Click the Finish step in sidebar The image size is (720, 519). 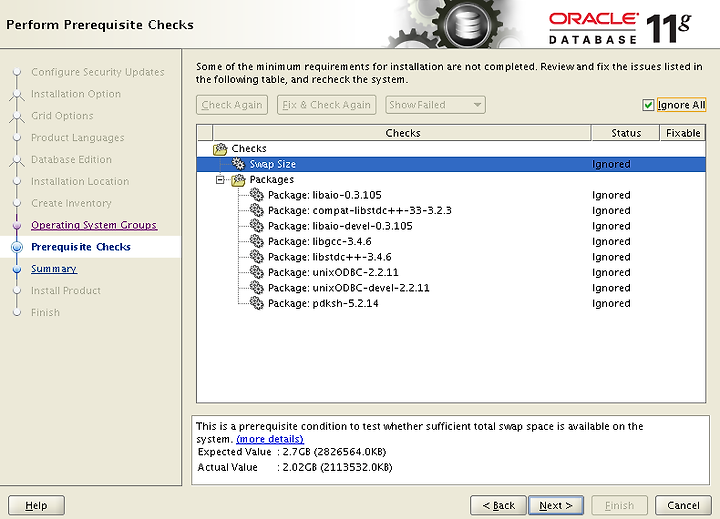point(45,313)
